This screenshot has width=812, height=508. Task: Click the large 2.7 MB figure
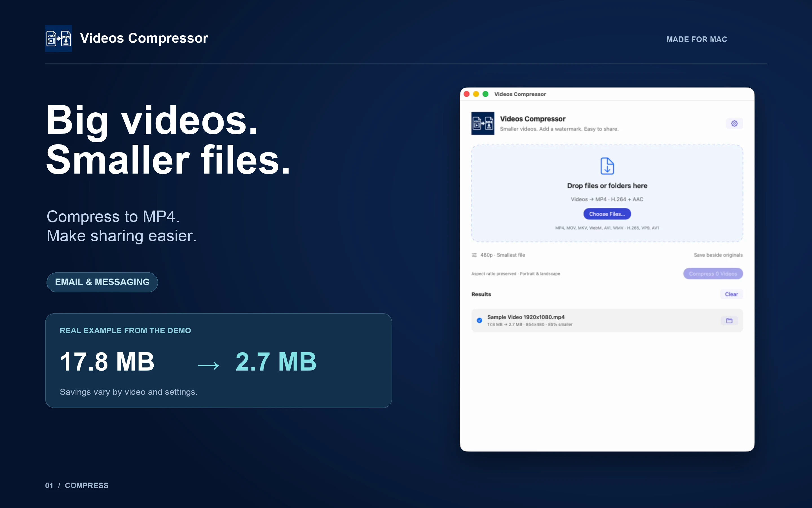click(x=276, y=362)
